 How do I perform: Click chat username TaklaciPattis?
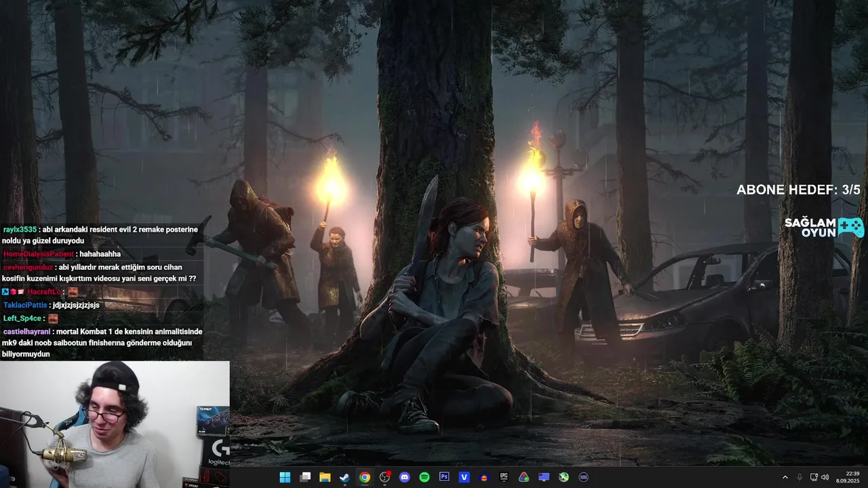click(25, 305)
